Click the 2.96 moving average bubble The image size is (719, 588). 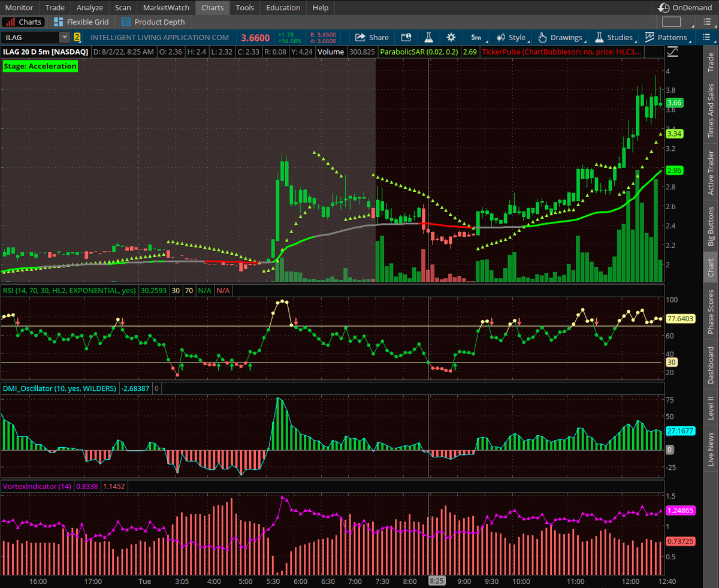pos(675,170)
